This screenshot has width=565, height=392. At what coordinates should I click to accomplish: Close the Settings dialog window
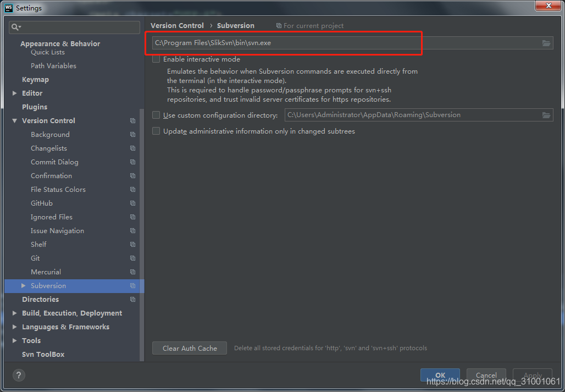(x=548, y=5)
